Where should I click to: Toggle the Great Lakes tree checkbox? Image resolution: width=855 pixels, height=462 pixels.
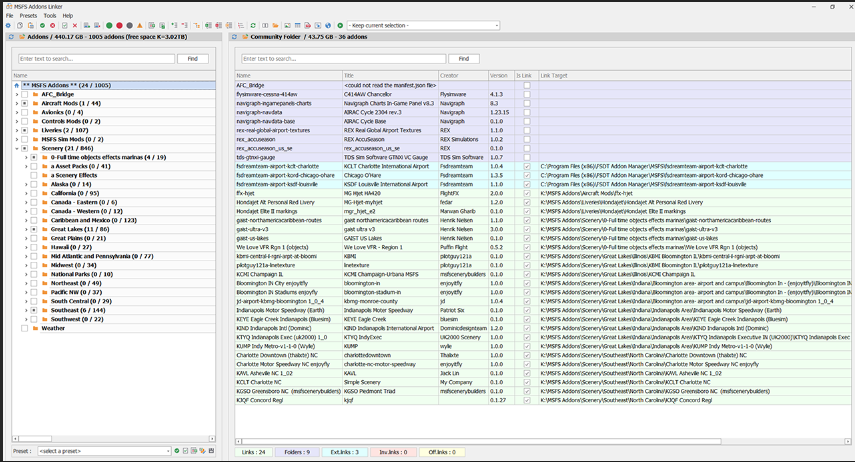(34, 230)
